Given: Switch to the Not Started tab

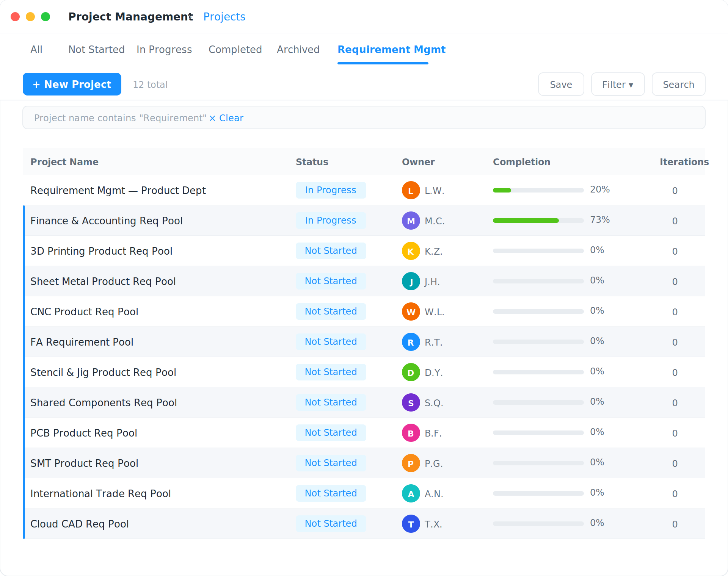Looking at the screenshot, I should pos(96,50).
